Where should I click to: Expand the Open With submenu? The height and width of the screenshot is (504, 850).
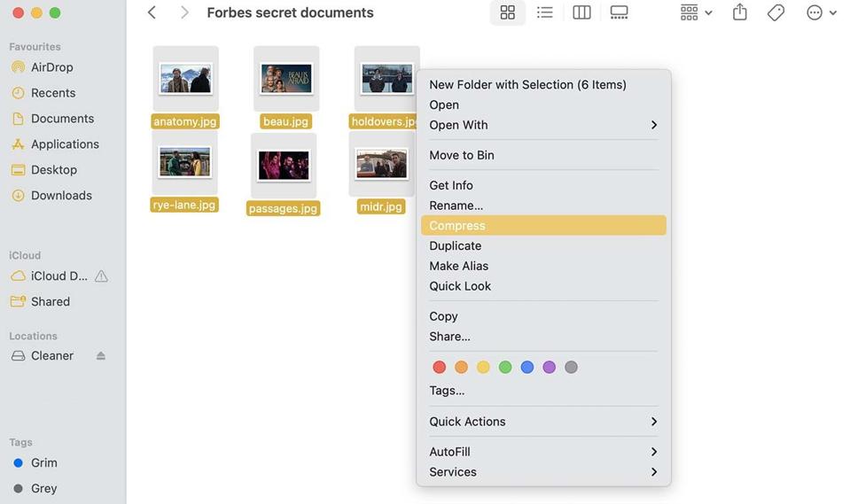tap(542, 125)
